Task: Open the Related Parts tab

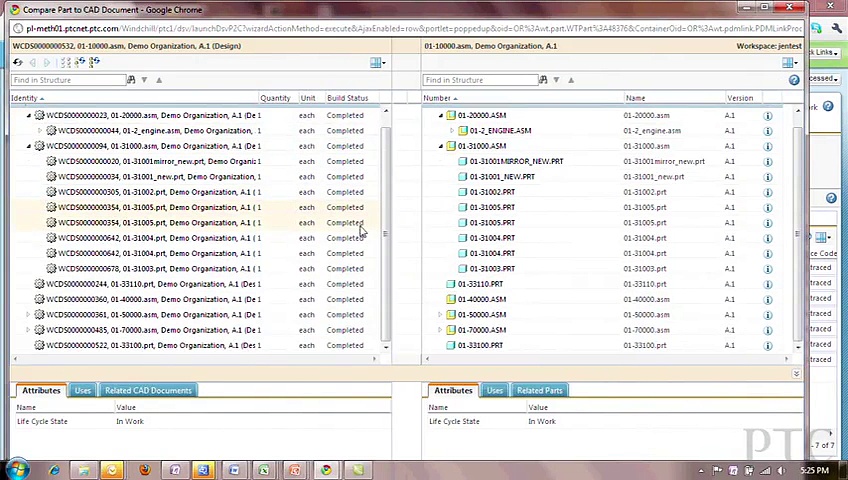Action: coord(539,390)
